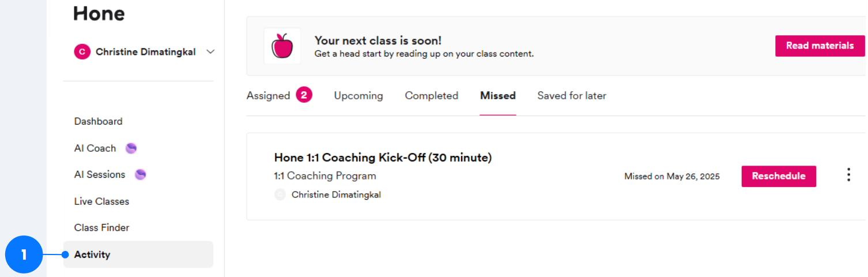Click Christine Dimatingkal's pink avatar circle
868x277 pixels.
coord(82,52)
